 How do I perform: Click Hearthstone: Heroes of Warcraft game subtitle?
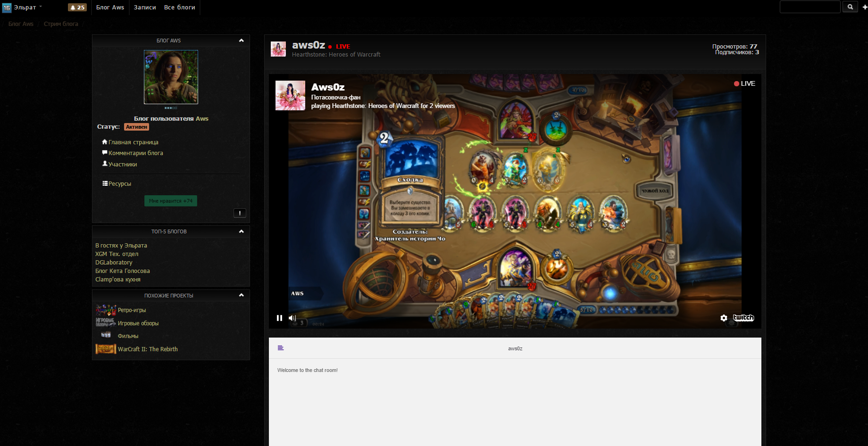pos(336,55)
